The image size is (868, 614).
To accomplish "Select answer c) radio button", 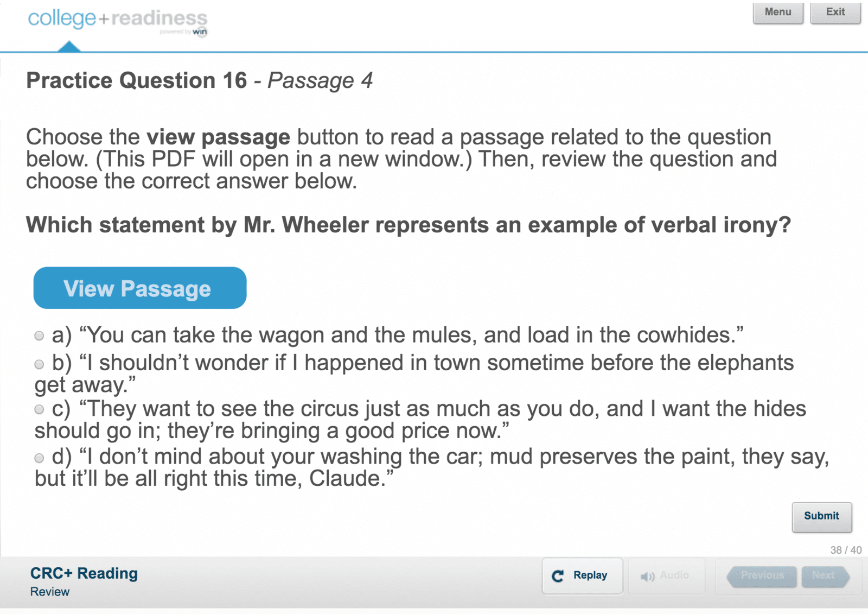I will (x=39, y=409).
